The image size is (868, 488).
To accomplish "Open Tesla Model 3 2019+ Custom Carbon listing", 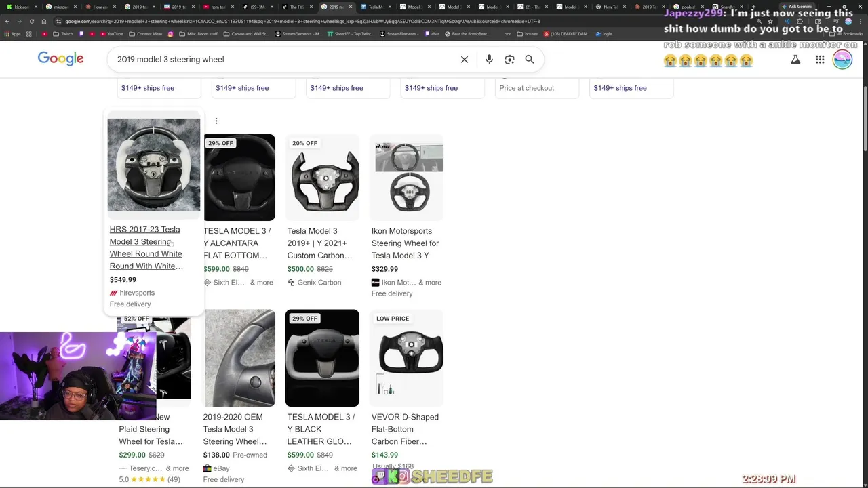I will point(319,243).
